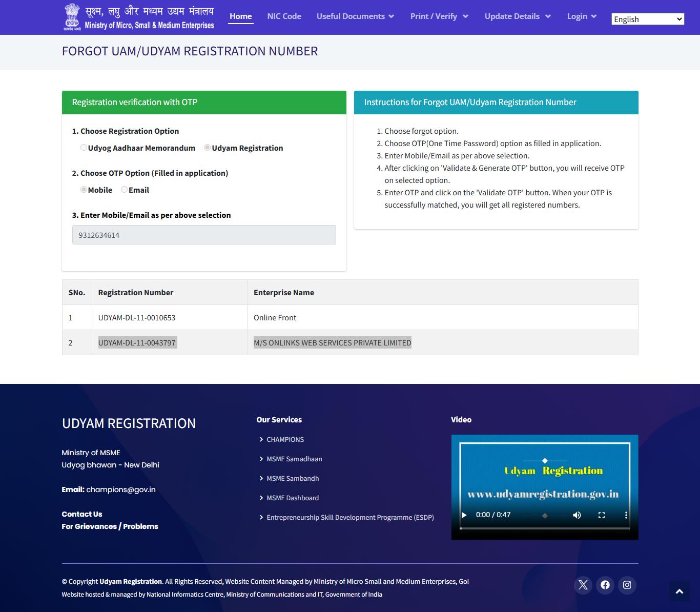Mute the video using the speaker icon
Screen dimensions: 700x612
coord(577,515)
